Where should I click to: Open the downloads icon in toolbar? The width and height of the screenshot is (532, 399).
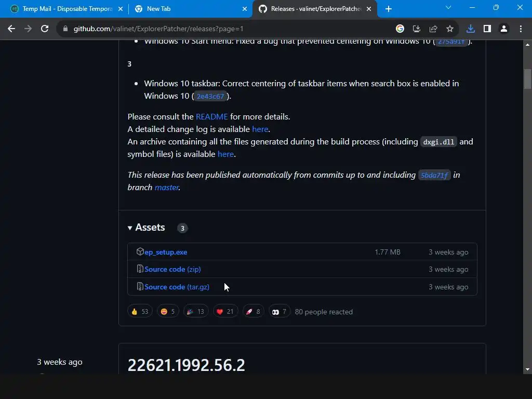tap(471, 29)
